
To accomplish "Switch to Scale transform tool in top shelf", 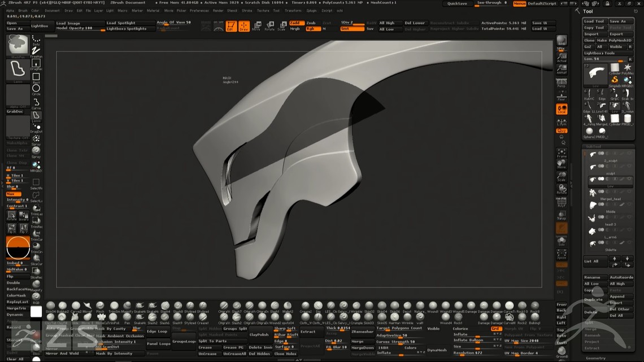I will pos(282,27).
